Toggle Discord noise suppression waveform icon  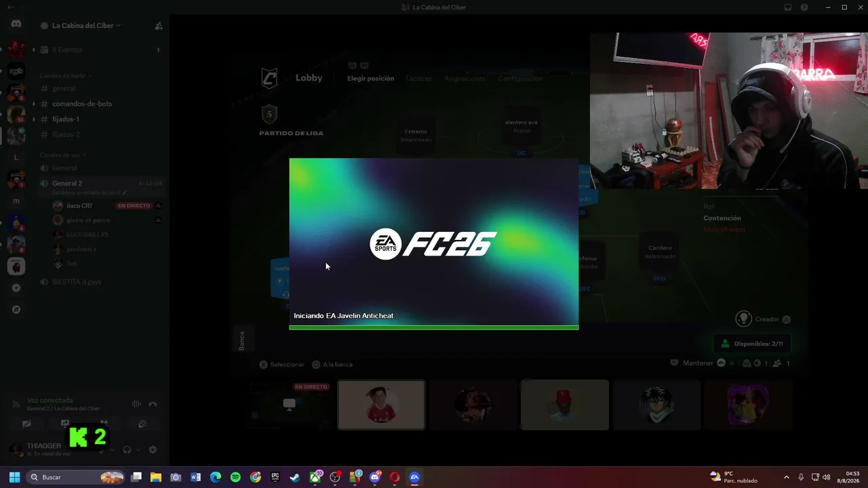pos(136,404)
